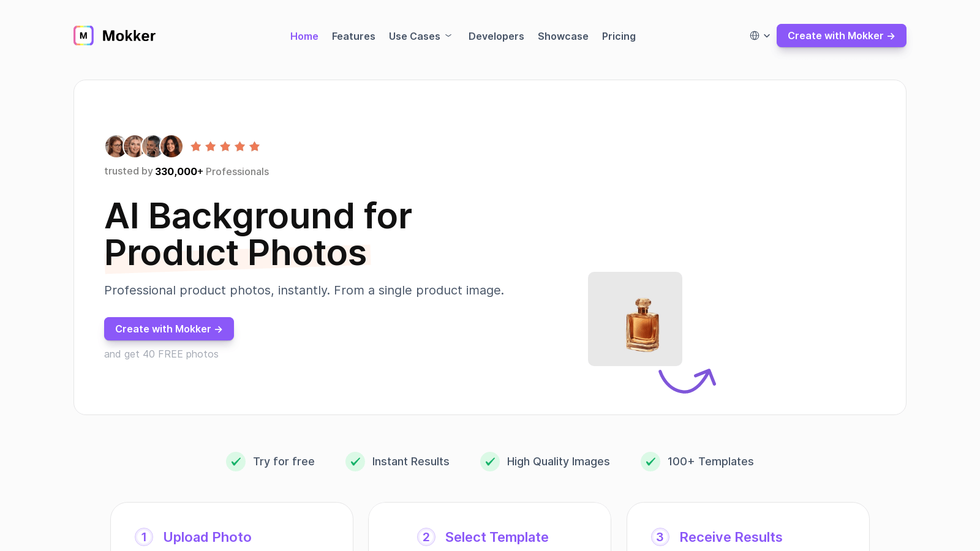This screenshot has height=551, width=980.
Task: Click the Mokker logo icon
Action: click(x=83, y=36)
